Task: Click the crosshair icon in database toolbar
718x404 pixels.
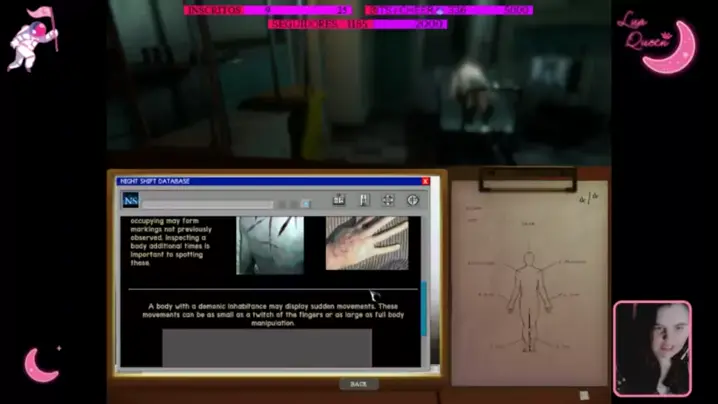Action: tap(388, 200)
